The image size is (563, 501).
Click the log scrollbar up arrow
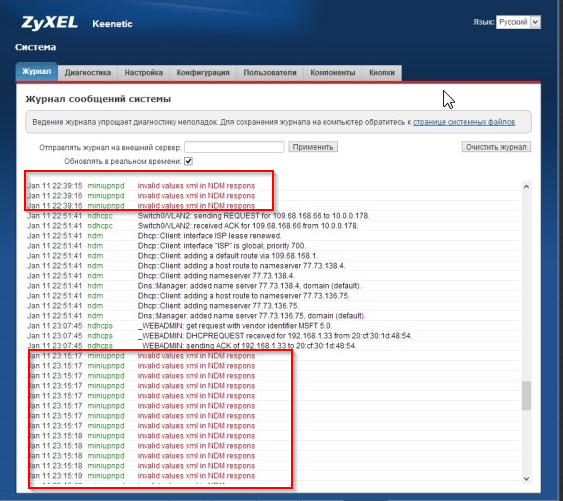pos(526,186)
